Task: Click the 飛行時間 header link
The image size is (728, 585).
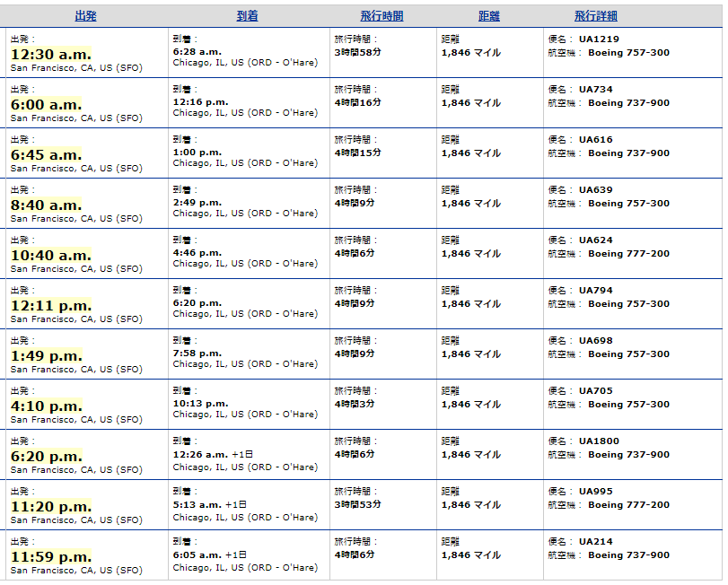Action: (x=382, y=16)
